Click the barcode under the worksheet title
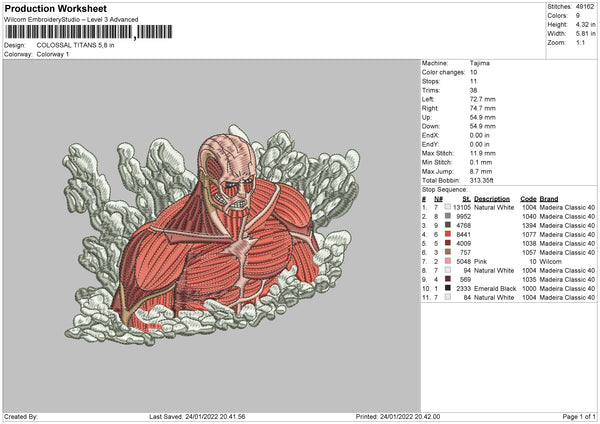This screenshot has height=424, width=600. click(88, 32)
